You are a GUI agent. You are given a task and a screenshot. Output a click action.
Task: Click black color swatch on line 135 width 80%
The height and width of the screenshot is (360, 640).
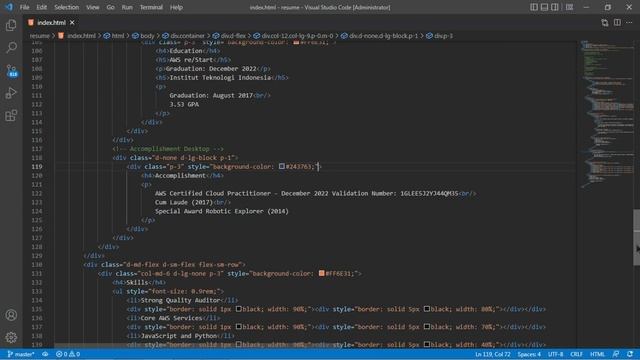tap(427, 309)
